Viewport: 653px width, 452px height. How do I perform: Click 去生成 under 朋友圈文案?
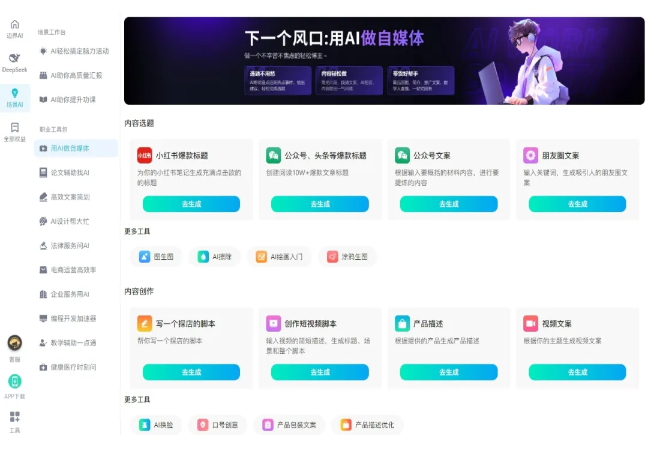tap(577, 204)
